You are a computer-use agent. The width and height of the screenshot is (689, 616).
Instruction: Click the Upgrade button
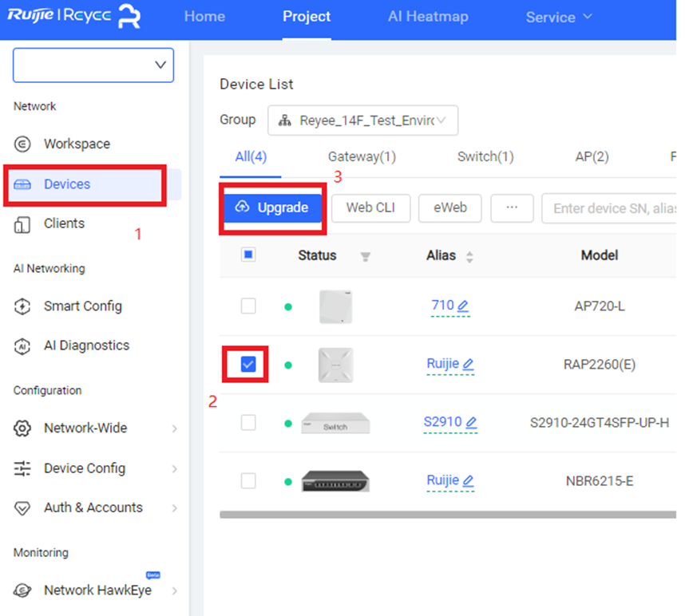[x=273, y=207]
